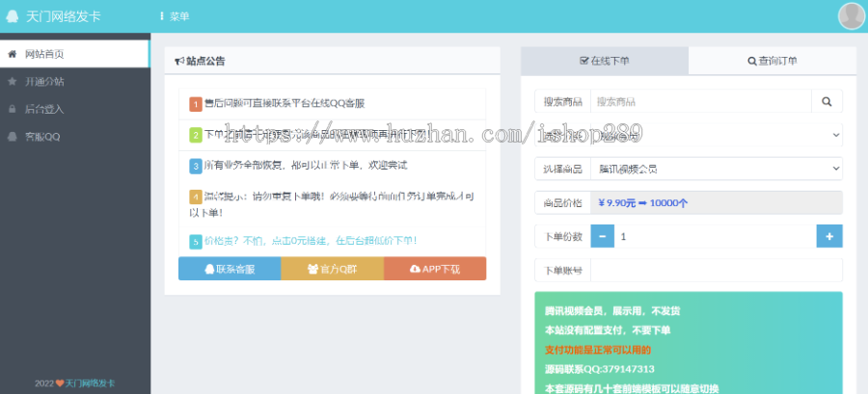Decrease order quantity with minus button
The width and height of the screenshot is (868, 394).
click(x=601, y=236)
